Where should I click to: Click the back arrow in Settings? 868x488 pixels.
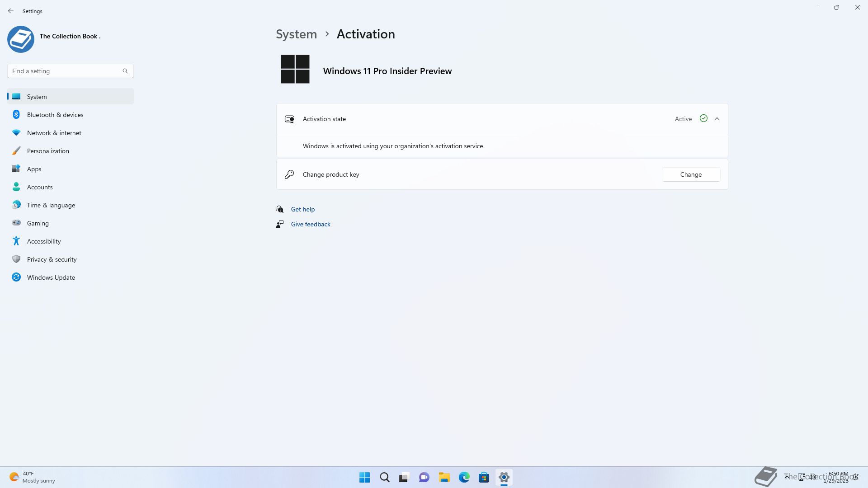(x=11, y=11)
